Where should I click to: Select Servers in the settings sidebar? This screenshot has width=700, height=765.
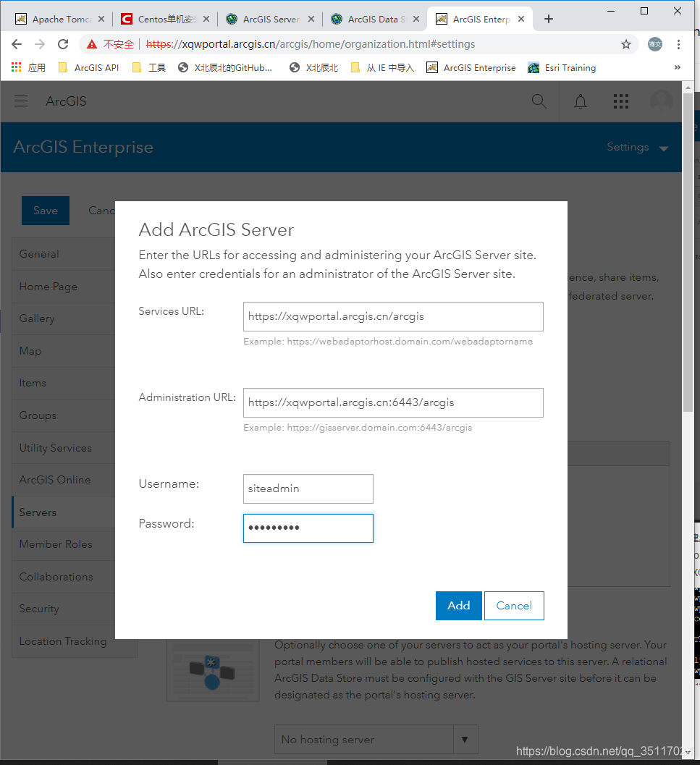[x=64, y=512]
